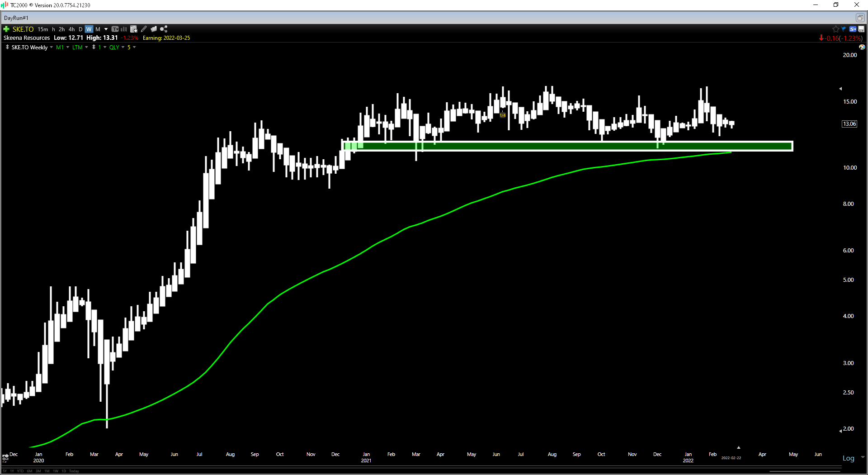Open the '5' indicator dropdown
The height and width of the screenshot is (475, 868).
click(134, 47)
